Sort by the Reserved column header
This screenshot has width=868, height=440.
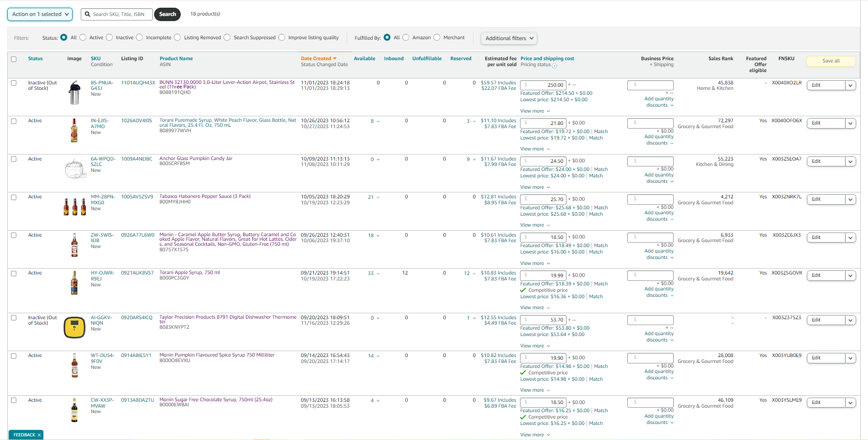click(461, 58)
